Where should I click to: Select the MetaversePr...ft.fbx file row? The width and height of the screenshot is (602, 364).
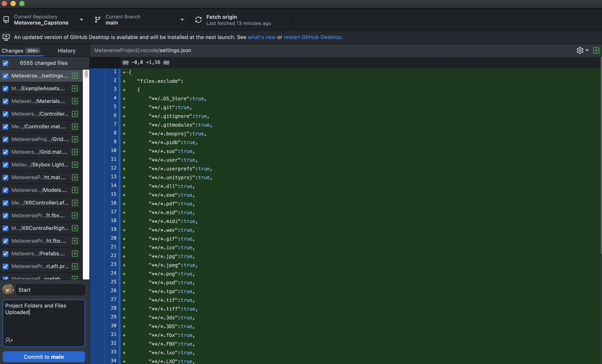pyautogui.click(x=41, y=216)
